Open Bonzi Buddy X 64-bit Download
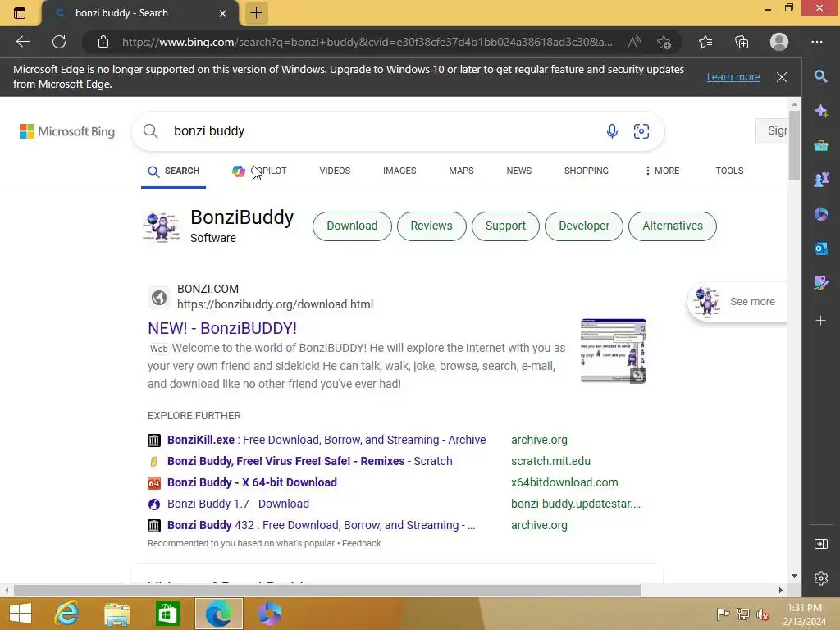 (x=253, y=482)
